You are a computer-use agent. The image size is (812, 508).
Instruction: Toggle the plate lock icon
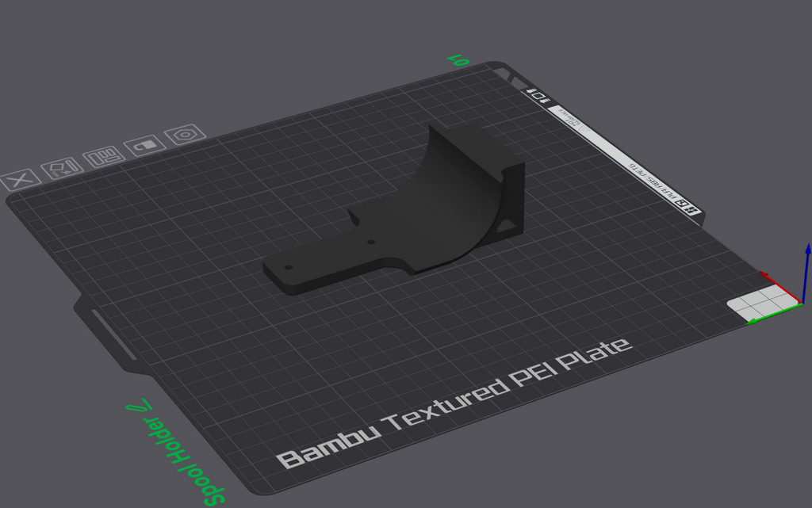(144, 145)
